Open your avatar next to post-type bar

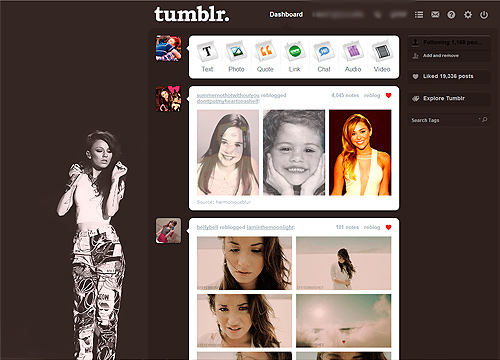click(x=168, y=48)
